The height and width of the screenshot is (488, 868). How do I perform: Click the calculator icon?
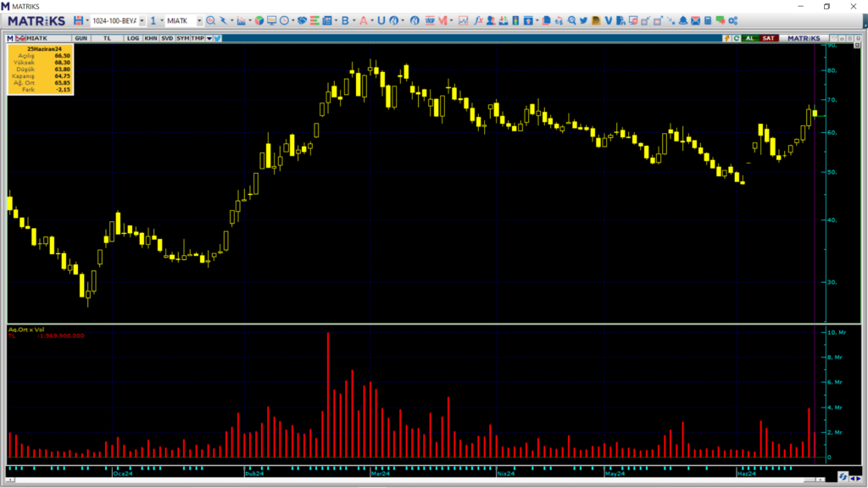click(708, 20)
